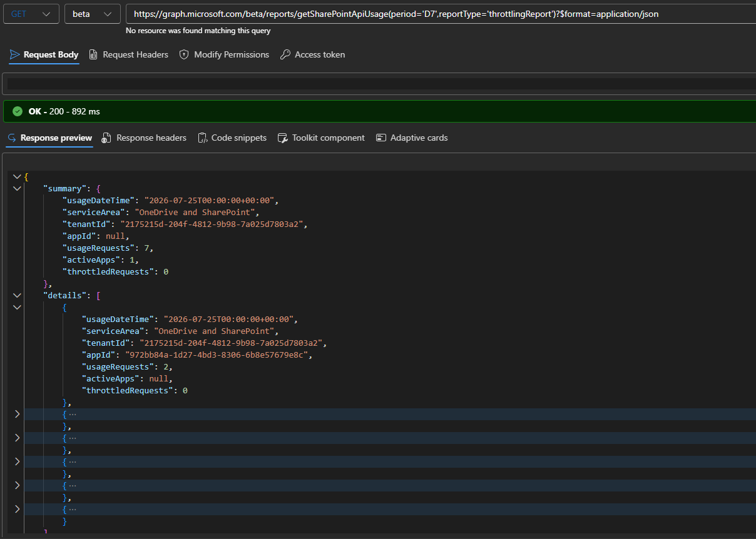Click summary "usageDateTime" value
The width and height of the screenshot is (756, 539).
click(x=208, y=201)
